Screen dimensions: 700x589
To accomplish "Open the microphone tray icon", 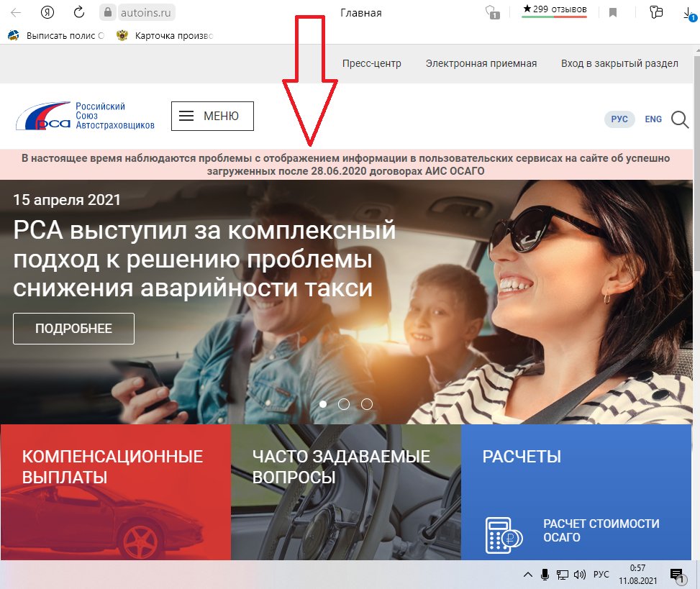I will pos(545,575).
